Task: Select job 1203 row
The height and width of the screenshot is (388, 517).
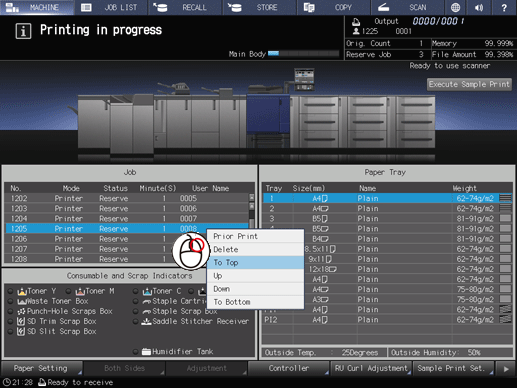Action: point(127,208)
